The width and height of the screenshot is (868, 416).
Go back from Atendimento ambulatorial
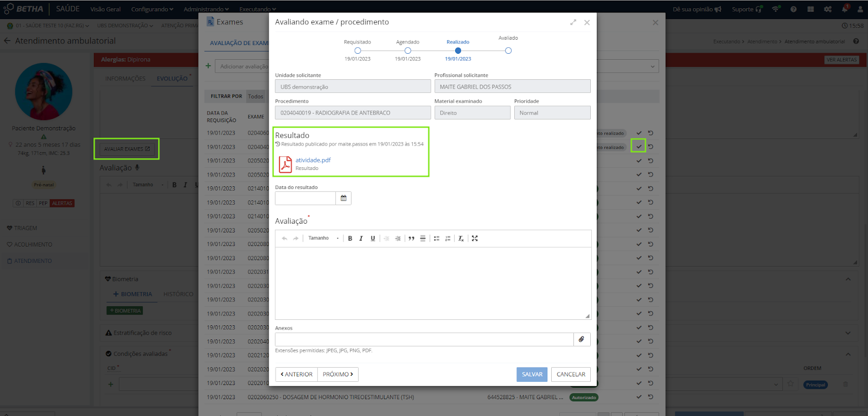click(x=7, y=41)
